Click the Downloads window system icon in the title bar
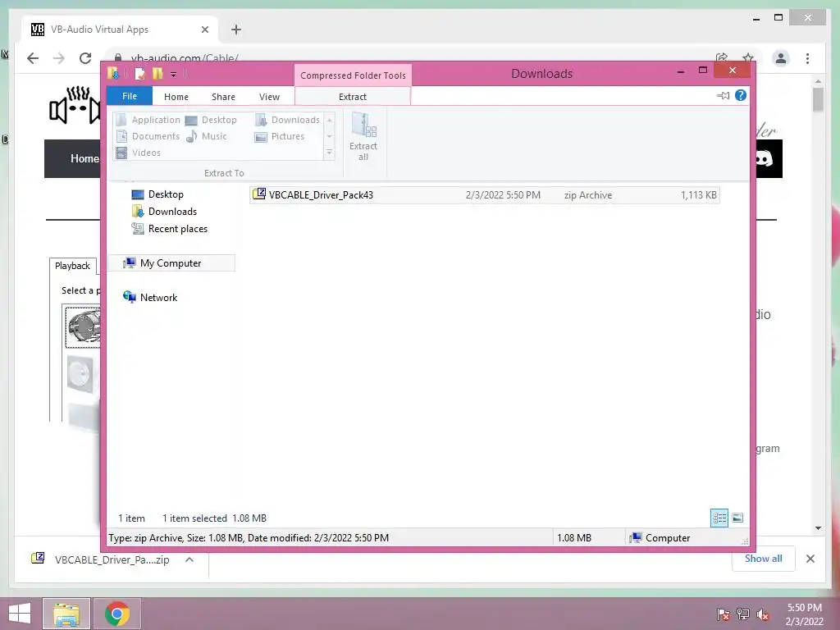This screenshot has width=840, height=630. point(113,73)
